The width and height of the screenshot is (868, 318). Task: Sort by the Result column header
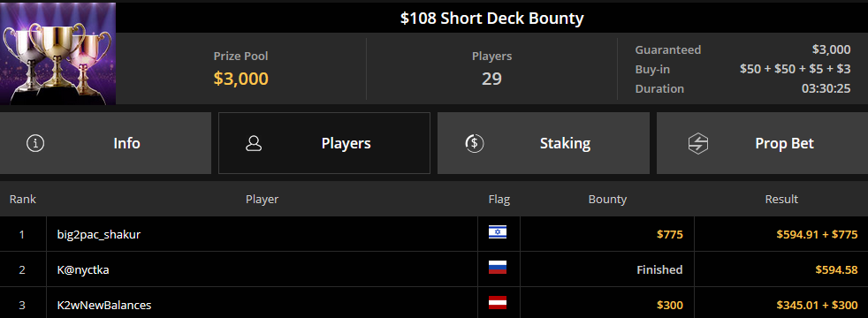click(781, 199)
